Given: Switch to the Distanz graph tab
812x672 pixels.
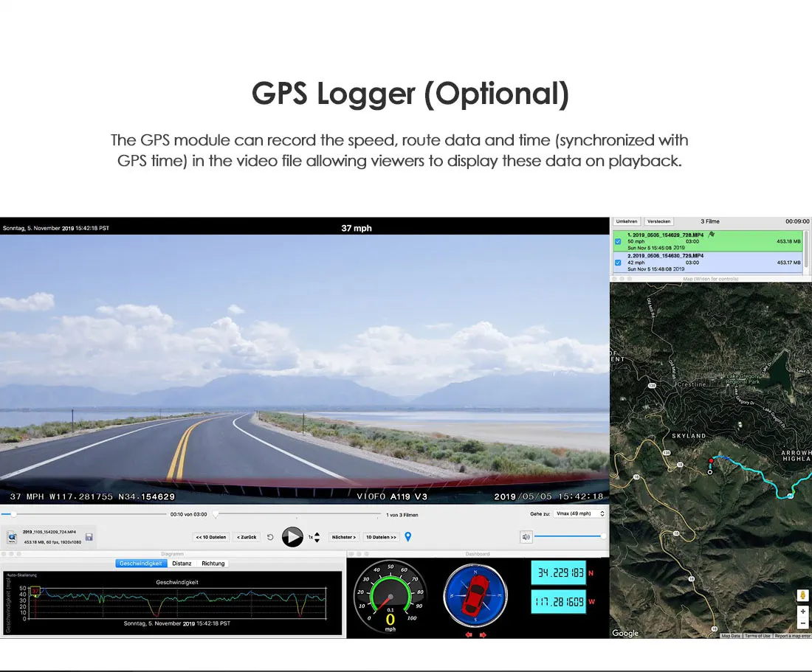Looking at the screenshot, I should [x=182, y=564].
